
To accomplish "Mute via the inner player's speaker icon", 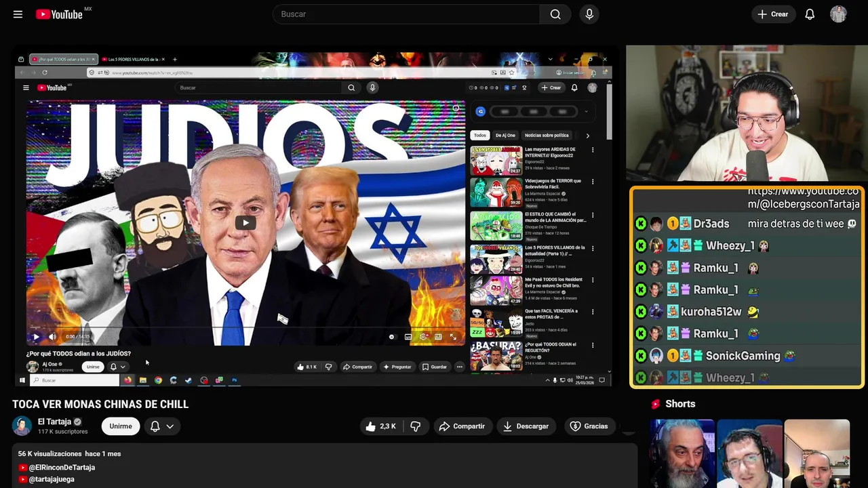I will 52,337.
